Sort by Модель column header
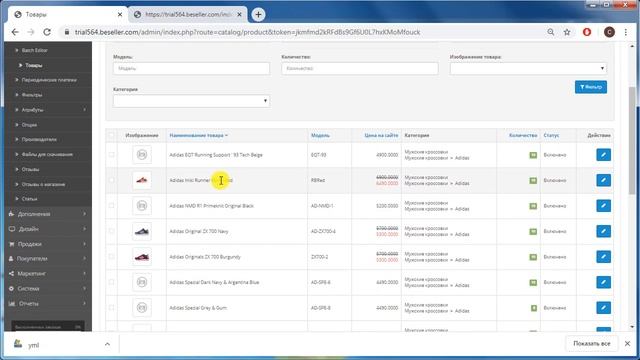This screenshot has width=640, height=360. [320, 136]
